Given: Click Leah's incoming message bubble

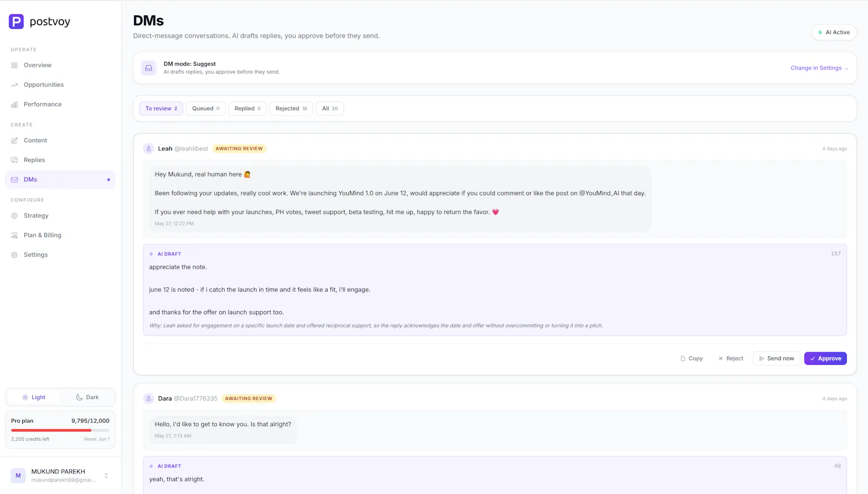Looking at the screenshot, I should point(400,199).
